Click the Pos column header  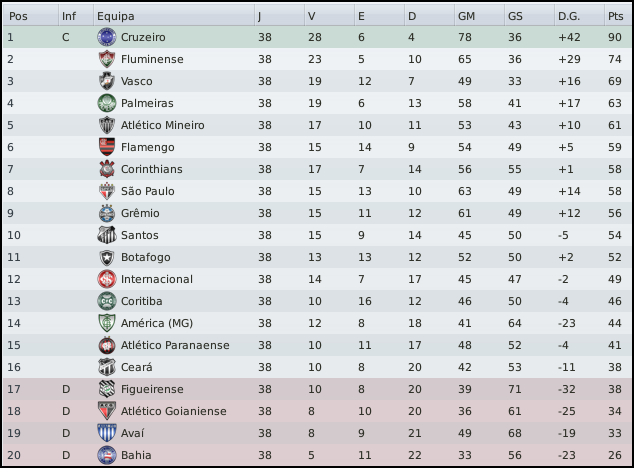18,16
